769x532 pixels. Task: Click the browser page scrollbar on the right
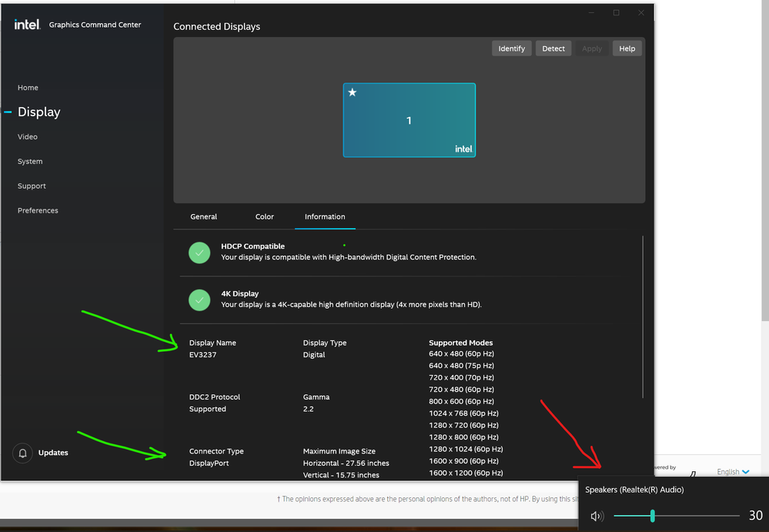point(765,160)
